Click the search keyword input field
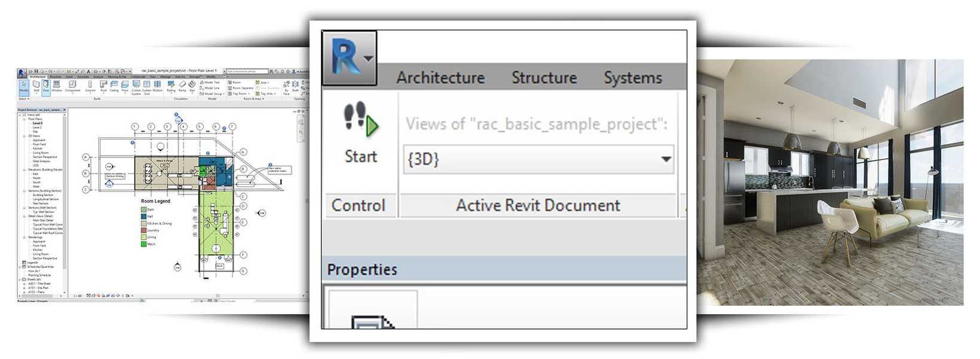The height and width of the screenshot is (359, 980). [247, 71]
